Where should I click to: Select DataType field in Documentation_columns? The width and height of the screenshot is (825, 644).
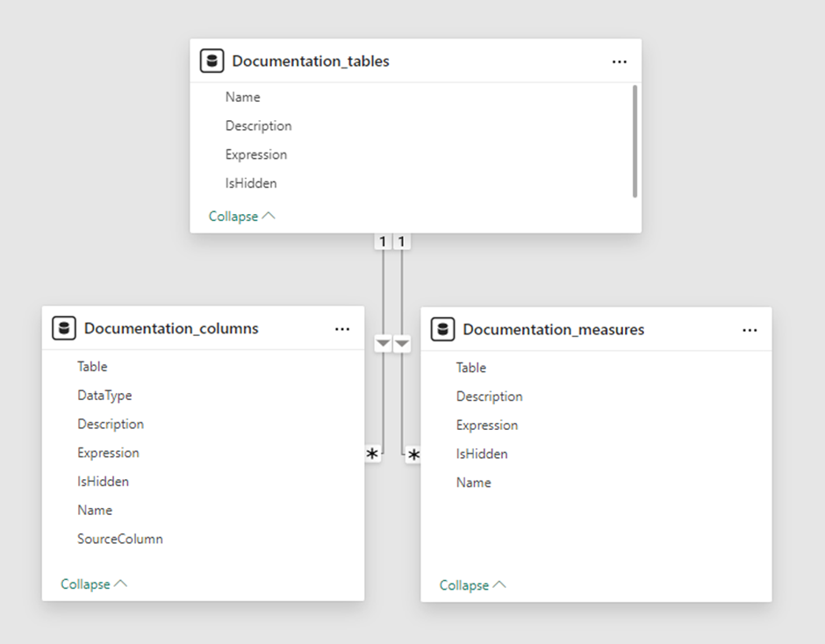[104, 396]
